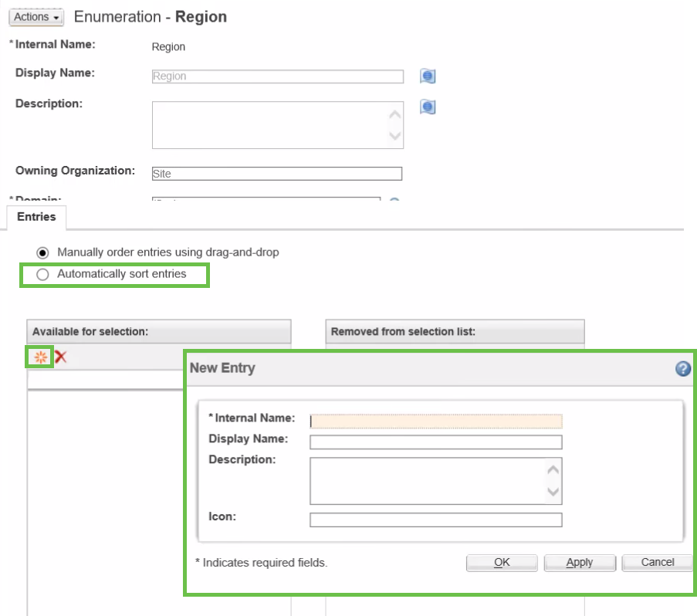Click the Enumeration - Region title
Screen dimensions: 697x616
tap(151, 17)
